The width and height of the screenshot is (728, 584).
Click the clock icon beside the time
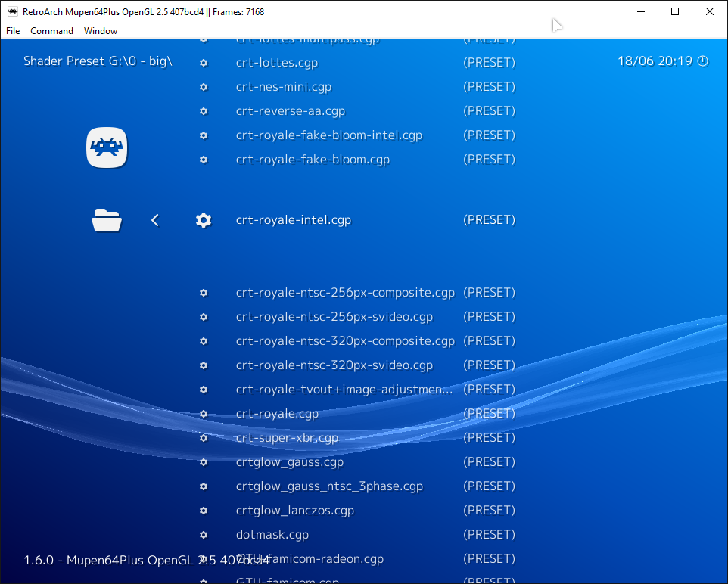click(703, 61)
